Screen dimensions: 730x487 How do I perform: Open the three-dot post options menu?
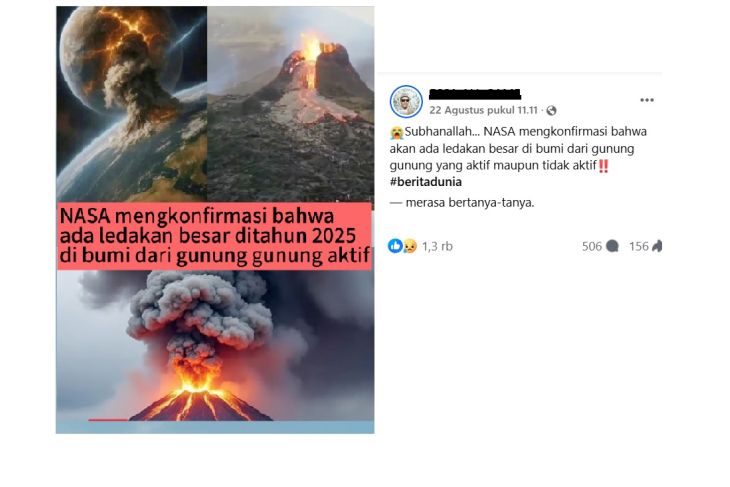point(647,100)
